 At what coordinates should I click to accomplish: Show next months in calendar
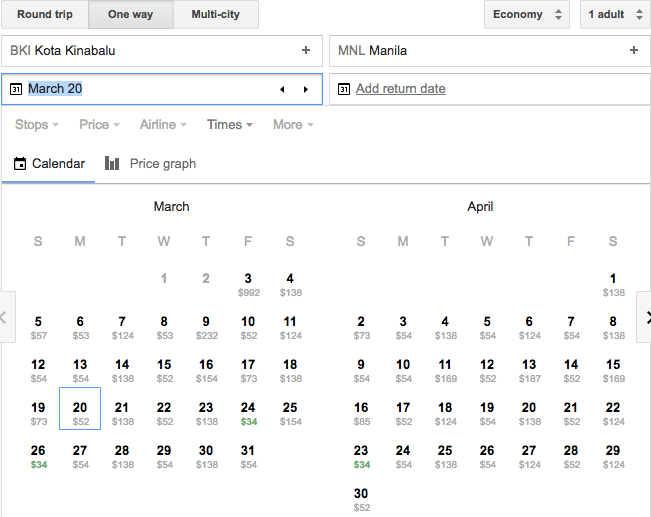click(x=645, y=317)
